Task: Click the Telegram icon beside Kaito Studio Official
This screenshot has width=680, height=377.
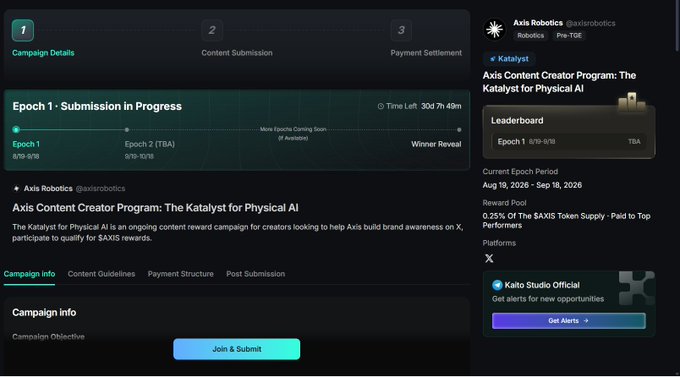Action: (497, 285)
